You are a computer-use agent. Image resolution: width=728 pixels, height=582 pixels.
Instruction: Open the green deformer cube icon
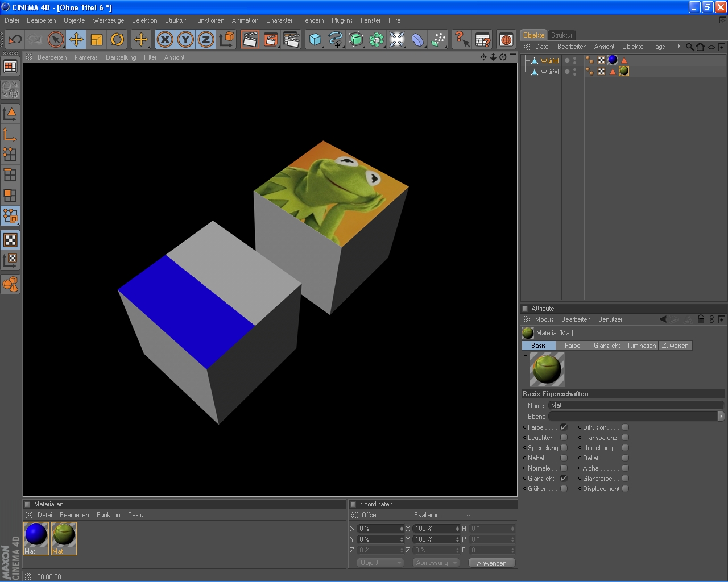click(356, 39)
